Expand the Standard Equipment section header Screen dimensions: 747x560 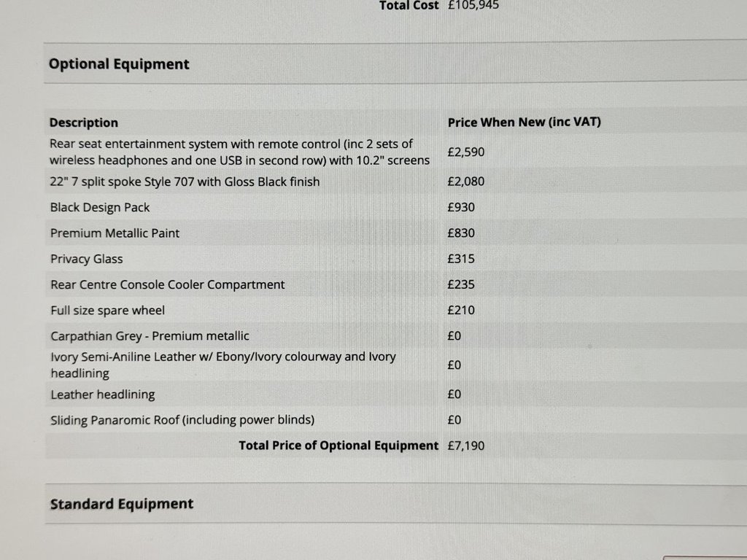(x=122, y=504)
